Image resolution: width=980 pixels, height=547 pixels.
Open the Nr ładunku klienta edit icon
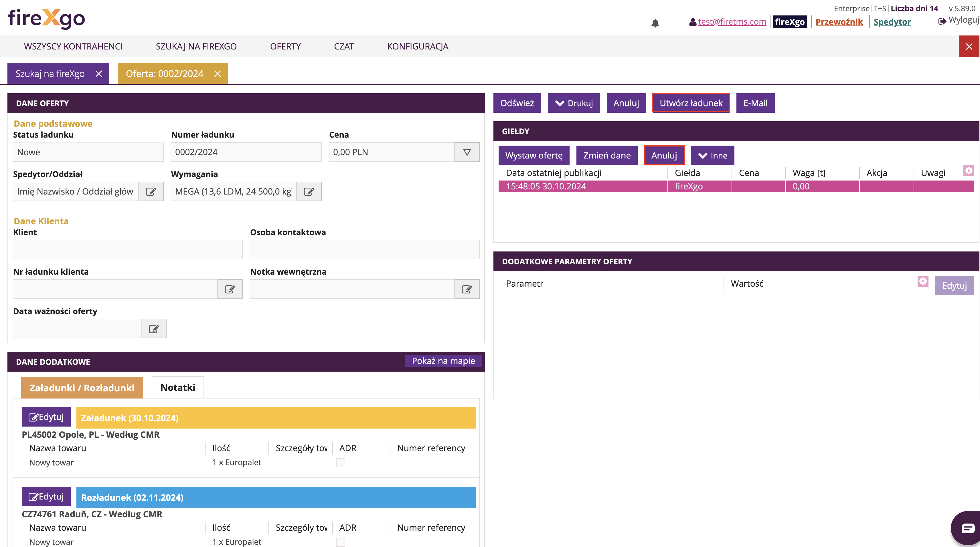pyautogui.click(x=230, y=289)
